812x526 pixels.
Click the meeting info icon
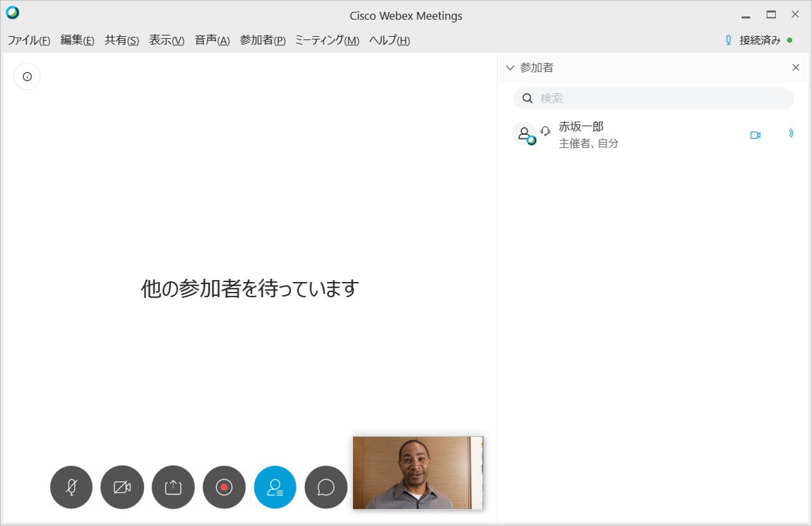[x=27, y=77]
